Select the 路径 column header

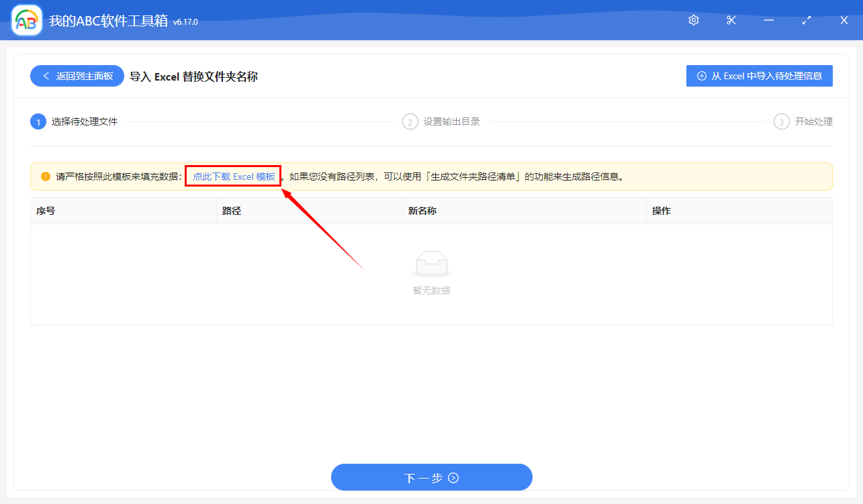pos(232,211)
